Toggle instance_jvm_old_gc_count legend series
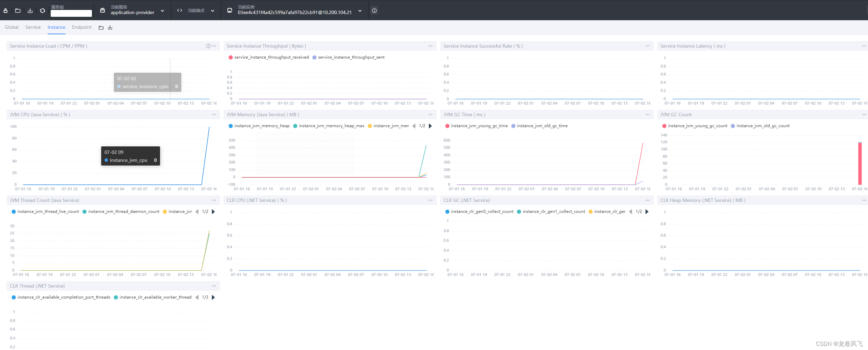Viewport: 868px width, 350px height. pyautogui.click(x=760, y=126)
